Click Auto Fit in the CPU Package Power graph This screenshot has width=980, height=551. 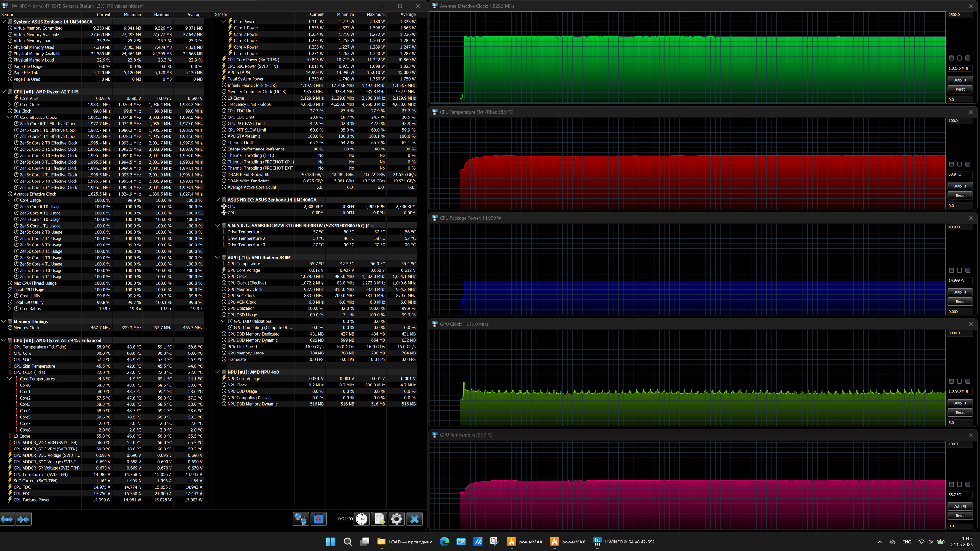point(960,292)
